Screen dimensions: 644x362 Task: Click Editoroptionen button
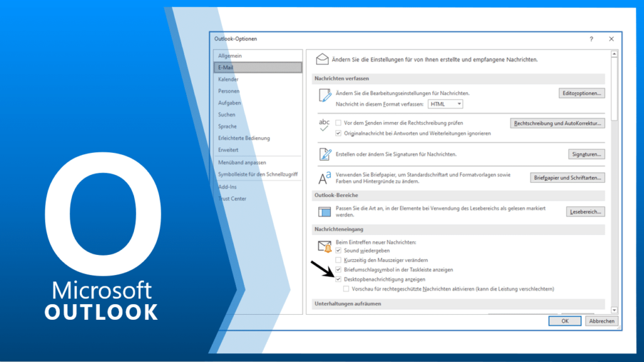coord(582,93)
